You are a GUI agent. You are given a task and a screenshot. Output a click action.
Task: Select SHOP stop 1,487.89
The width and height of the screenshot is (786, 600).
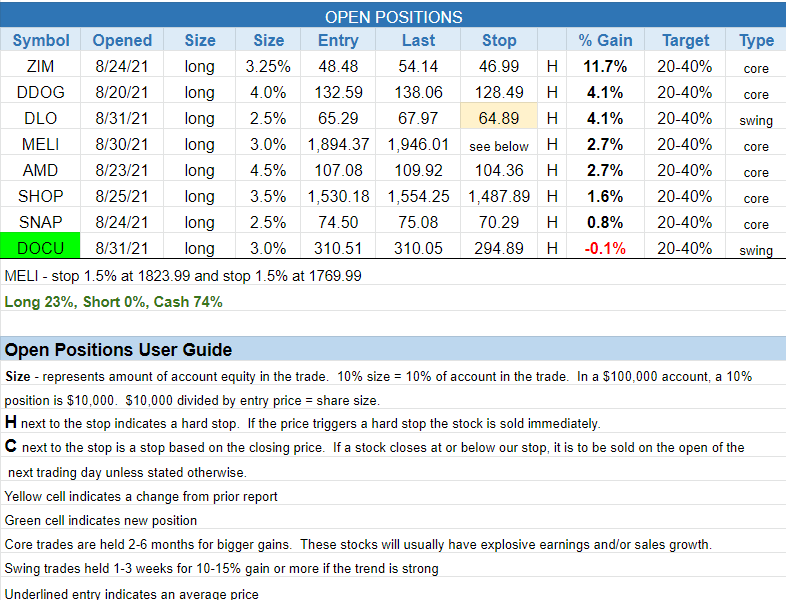(499, 196)
